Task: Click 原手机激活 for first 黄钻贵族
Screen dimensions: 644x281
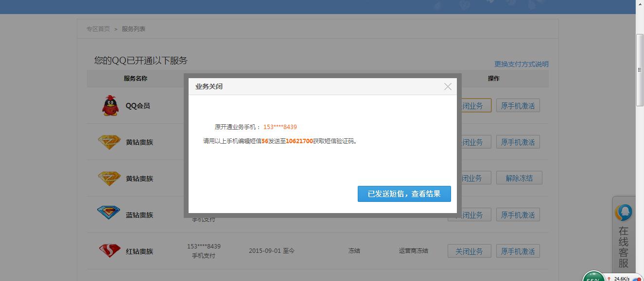Action: [x=518, y=142]
